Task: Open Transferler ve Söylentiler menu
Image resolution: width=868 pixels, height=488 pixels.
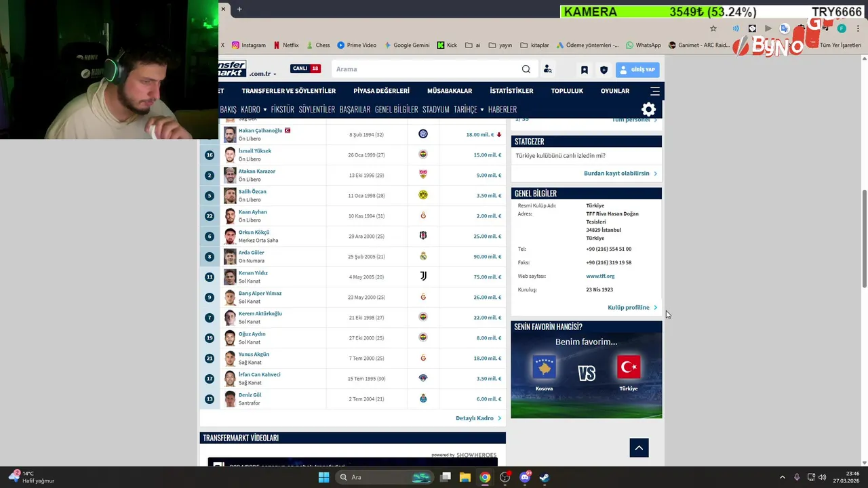Action: (x=289, y=91)
